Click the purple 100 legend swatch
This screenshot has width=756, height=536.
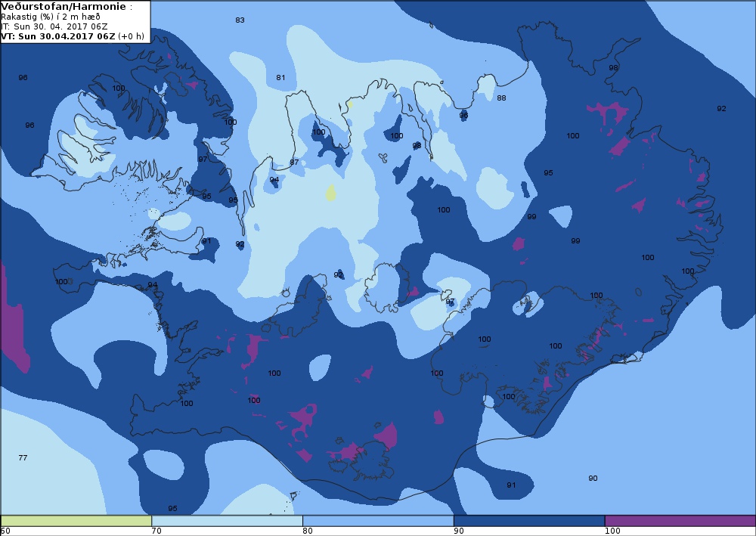tap(680, 521)
